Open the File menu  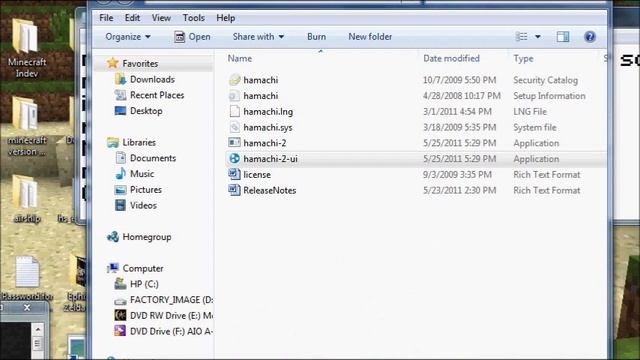pos(106,18)
